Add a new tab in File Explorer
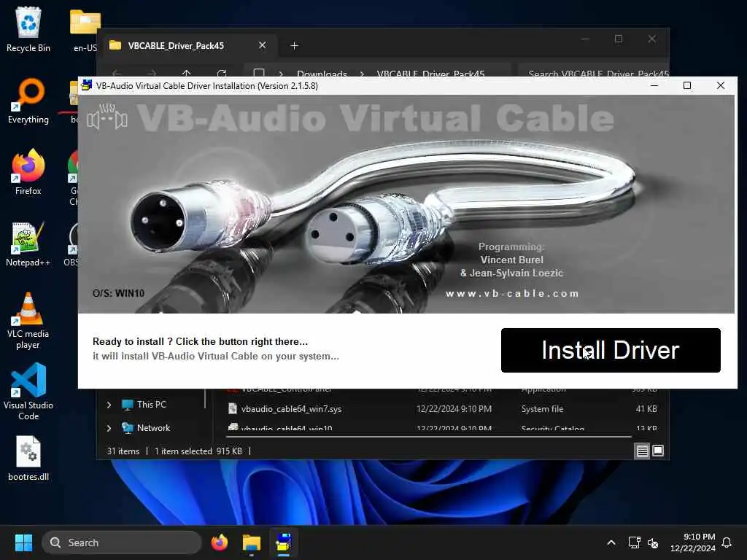The width and height of the screenshot is (747, 560). [x=294, y=46]
